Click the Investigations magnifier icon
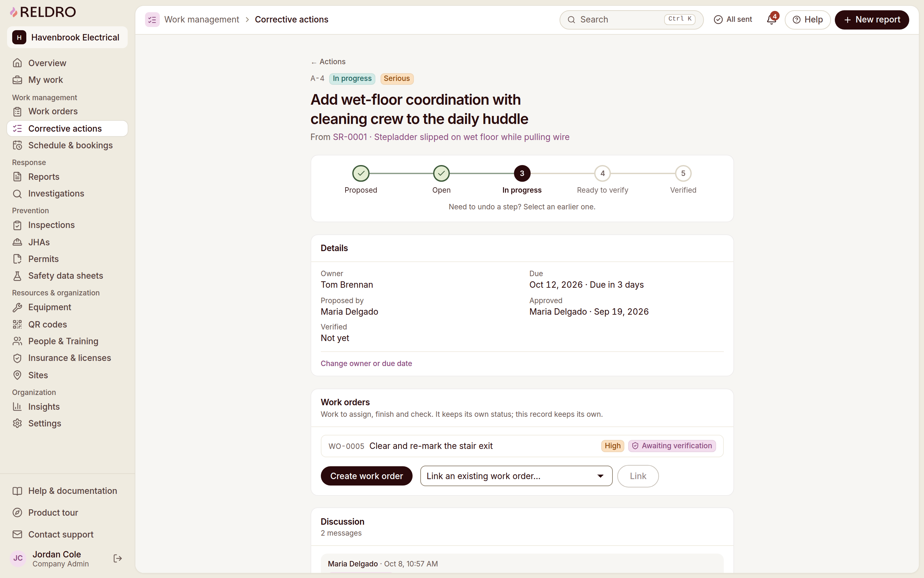 pos(17,193)
